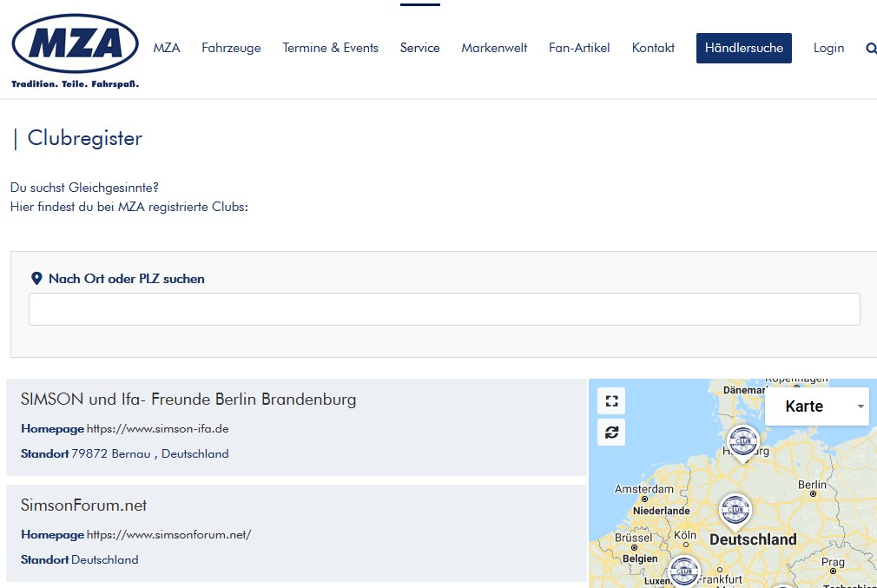Toggle fullscreen map view icon
This screenshot has height=588, width=877.
[x=611, y=401]
